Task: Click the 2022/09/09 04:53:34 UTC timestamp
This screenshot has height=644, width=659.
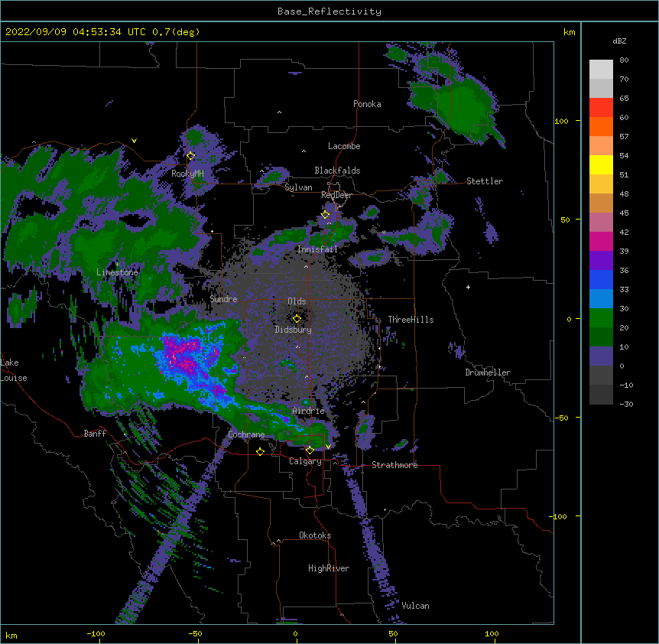Action: coord(76,32)
